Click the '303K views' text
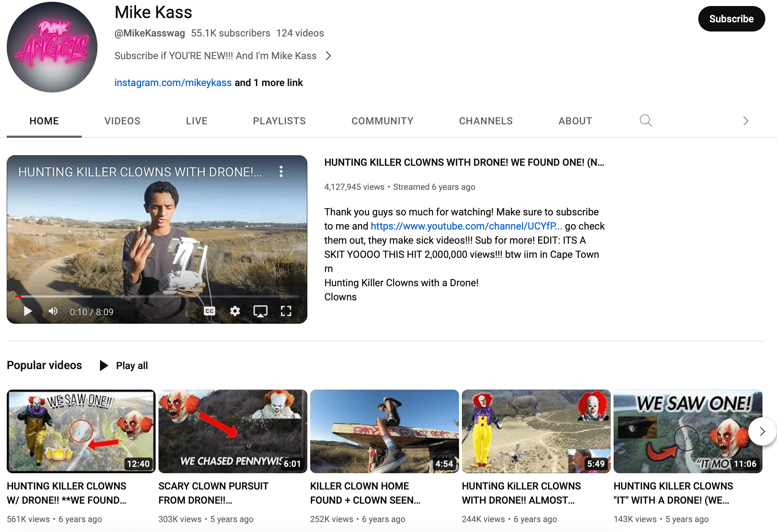 point(180,519)
